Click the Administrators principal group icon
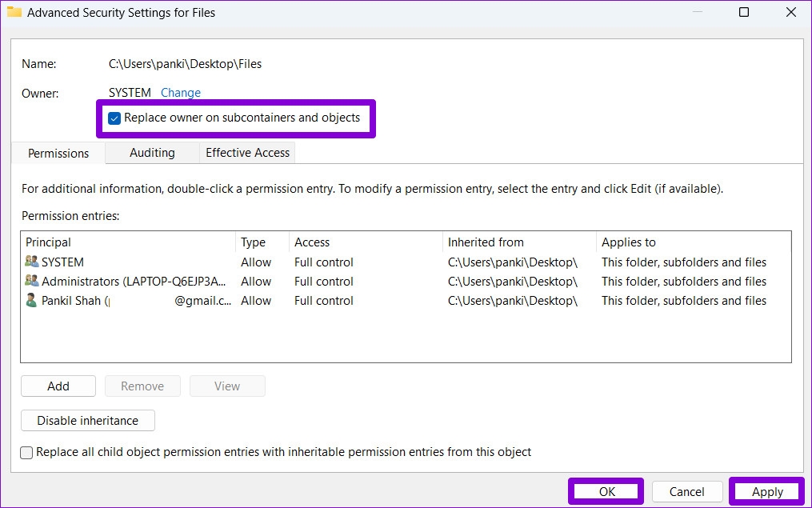Image resolution: width=812 pixels, height=508 pixels. tap(31, 281)
